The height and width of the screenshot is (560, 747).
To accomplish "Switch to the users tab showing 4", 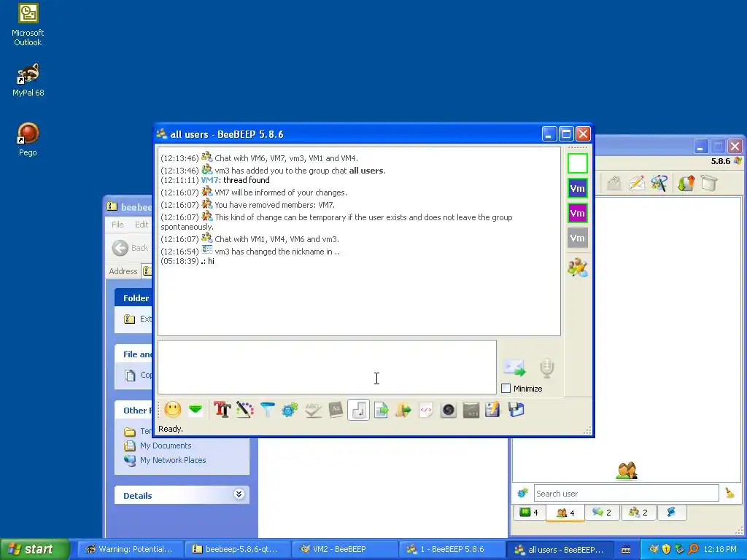I will pyautogui.click(x=565, y=513).
